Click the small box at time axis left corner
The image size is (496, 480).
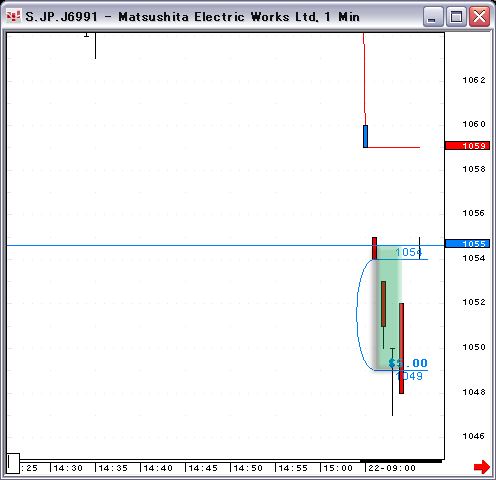point(14,463)
